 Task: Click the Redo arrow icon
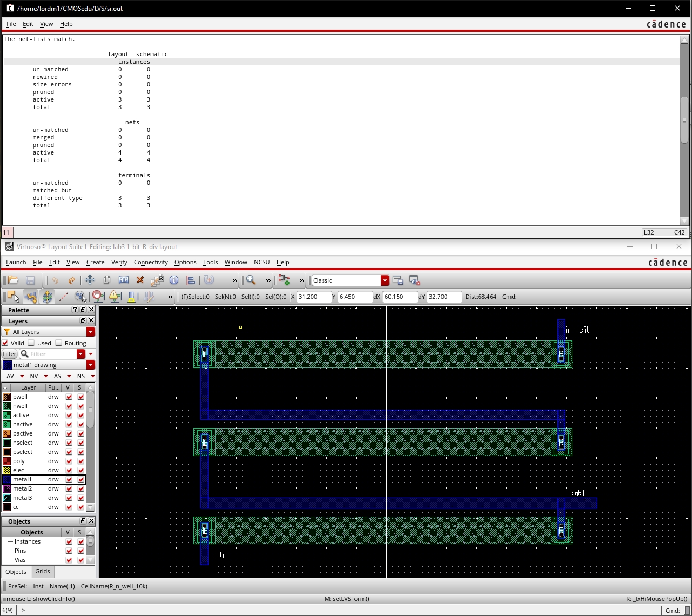pyautogui.click(x=72, y=280)
